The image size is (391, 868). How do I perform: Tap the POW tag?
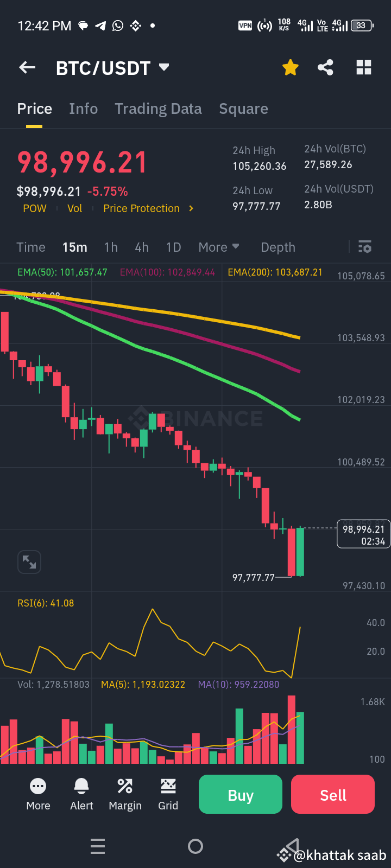35,208
